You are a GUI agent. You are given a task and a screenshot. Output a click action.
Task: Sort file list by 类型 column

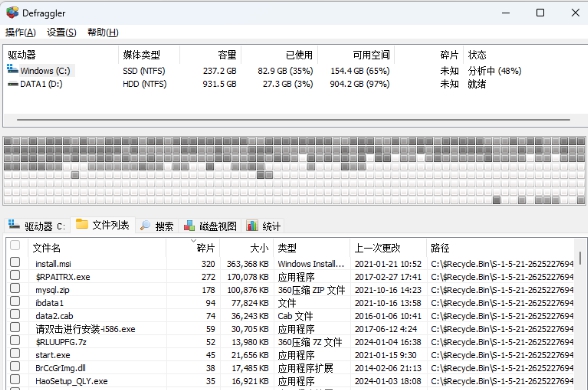point(311,248)
